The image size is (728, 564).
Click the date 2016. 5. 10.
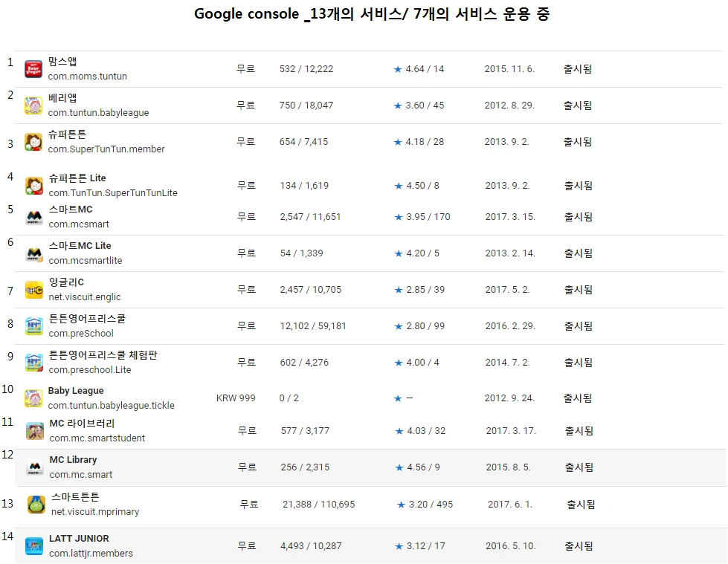point(511,546)
